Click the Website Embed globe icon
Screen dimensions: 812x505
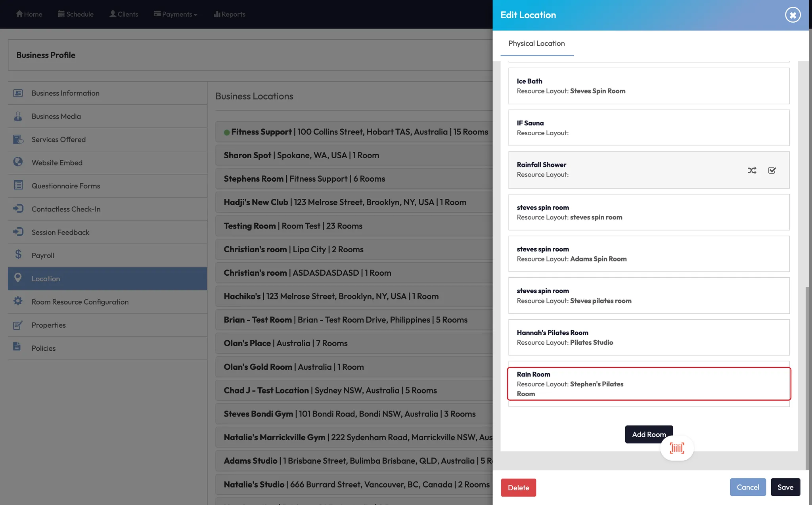click(18, 162)
